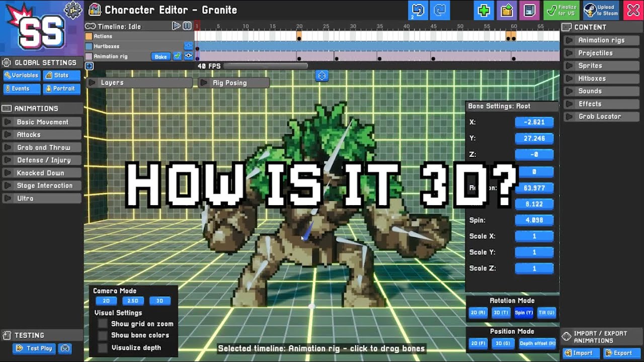Enable Show bone colors
The height and width of the screenshot is (362, 644).
click(103, 335)
